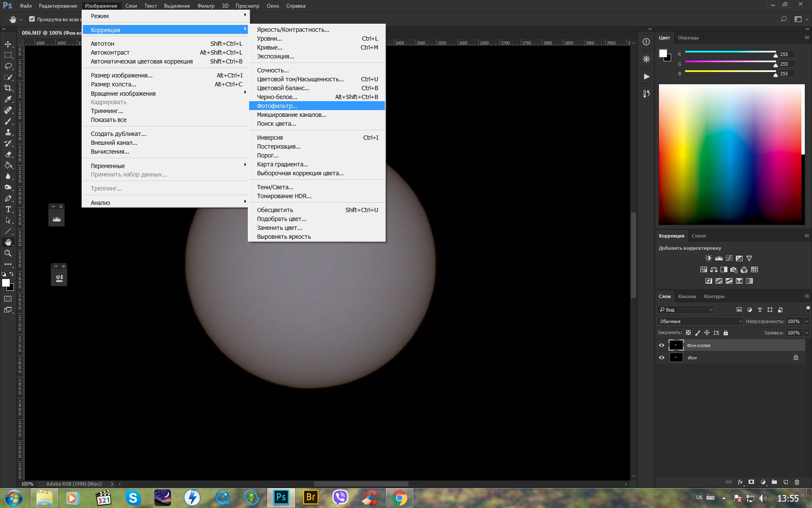Click the Lock all layer icon
The image size is (812, 508).
pyautogui.click(x=726, y=333)
